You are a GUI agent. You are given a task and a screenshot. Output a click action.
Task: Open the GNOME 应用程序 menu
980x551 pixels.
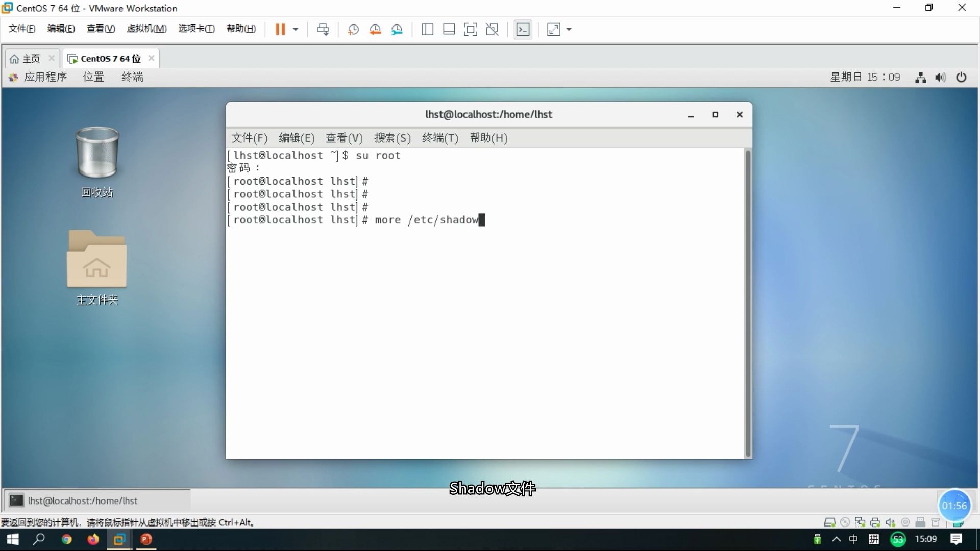(38, 77)
